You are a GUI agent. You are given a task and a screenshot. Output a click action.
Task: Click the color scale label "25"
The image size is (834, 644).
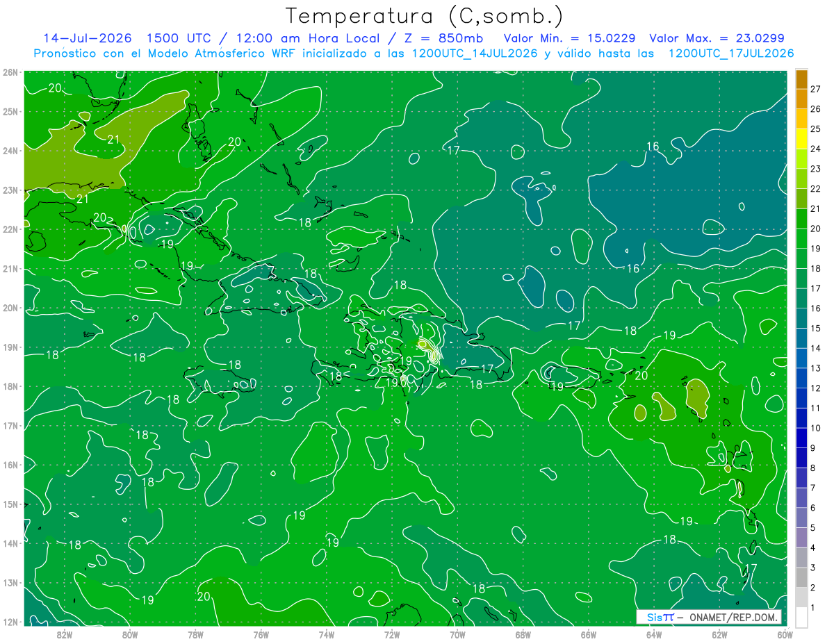pyautogui.click(x=816, y=129)
